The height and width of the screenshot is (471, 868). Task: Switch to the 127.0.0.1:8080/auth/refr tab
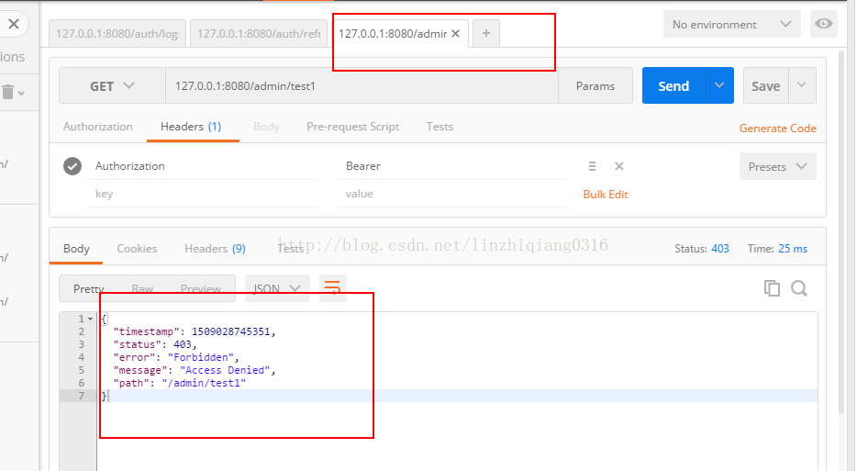pos(259,34)
